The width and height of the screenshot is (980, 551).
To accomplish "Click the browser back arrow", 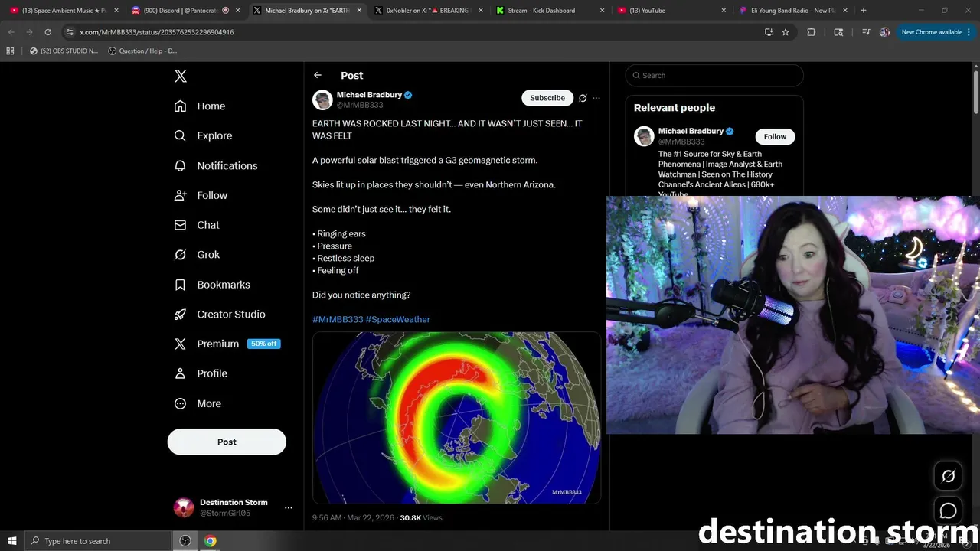I will click(x=11, y=32).
